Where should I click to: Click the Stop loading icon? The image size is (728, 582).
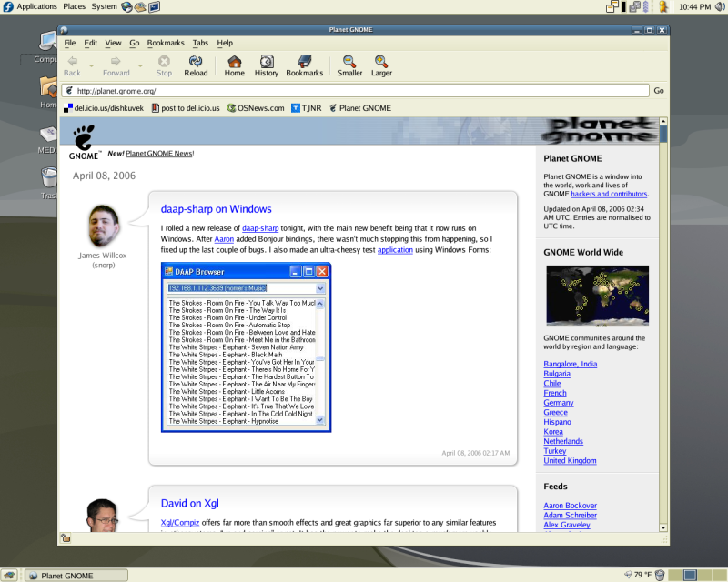[x=164, y=61]
